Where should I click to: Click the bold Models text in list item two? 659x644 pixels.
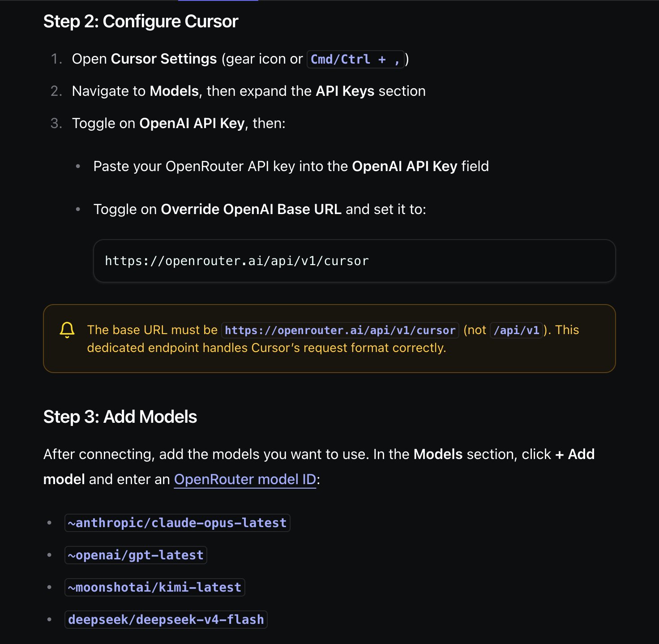tap(174, 91)
